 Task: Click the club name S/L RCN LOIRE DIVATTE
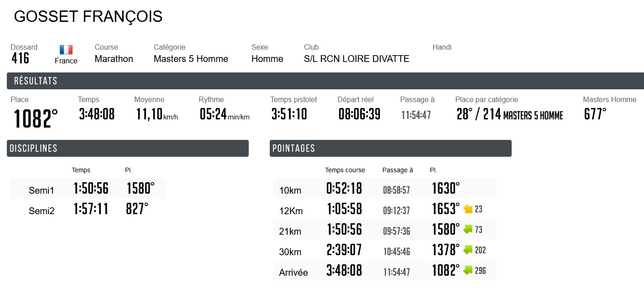[x=356, y=59]
